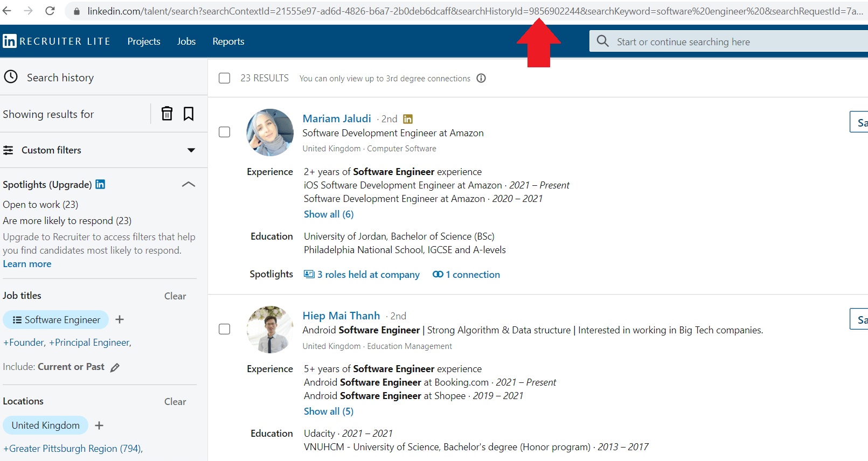
Task: Show all (6) experiences for Mariam Jaludi
Action: coord(329,214)
